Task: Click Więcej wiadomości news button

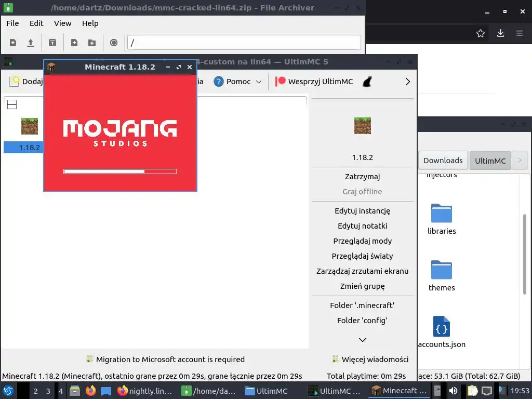Action: click(x=370, y=360)
